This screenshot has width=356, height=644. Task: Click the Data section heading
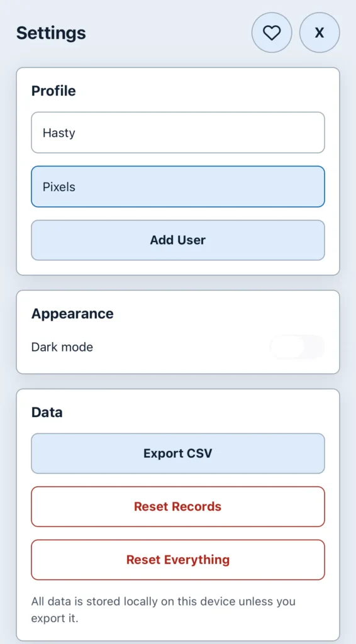click(x=47, y=413)
